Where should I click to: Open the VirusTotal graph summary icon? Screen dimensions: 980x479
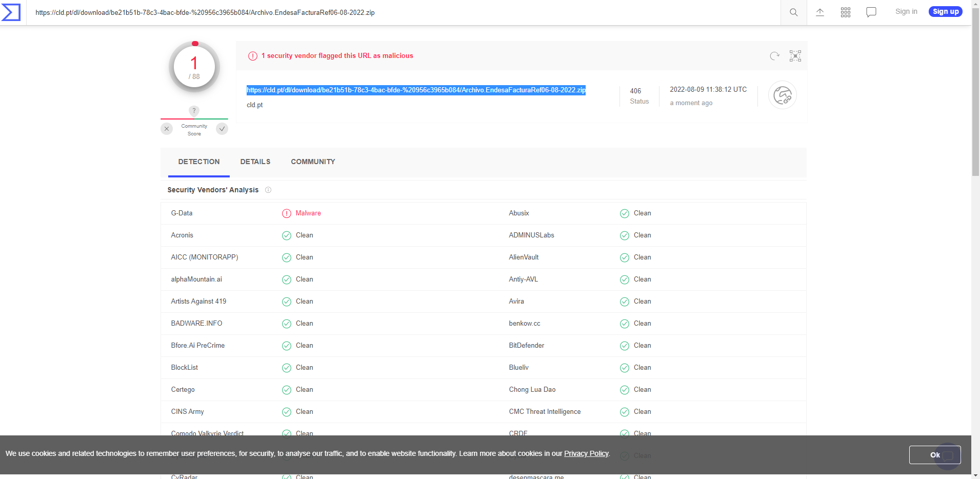coord(782,95)
